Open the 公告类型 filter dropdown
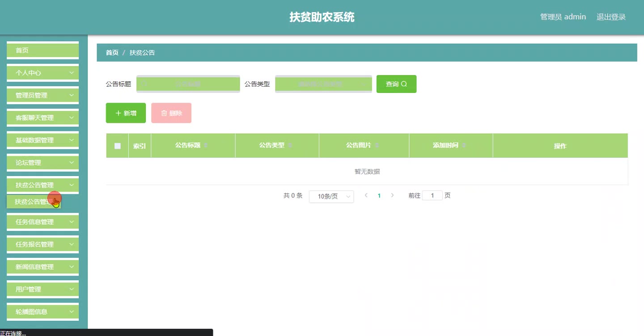The width and height of the screenshot is (644, 336). pos(323,84)
